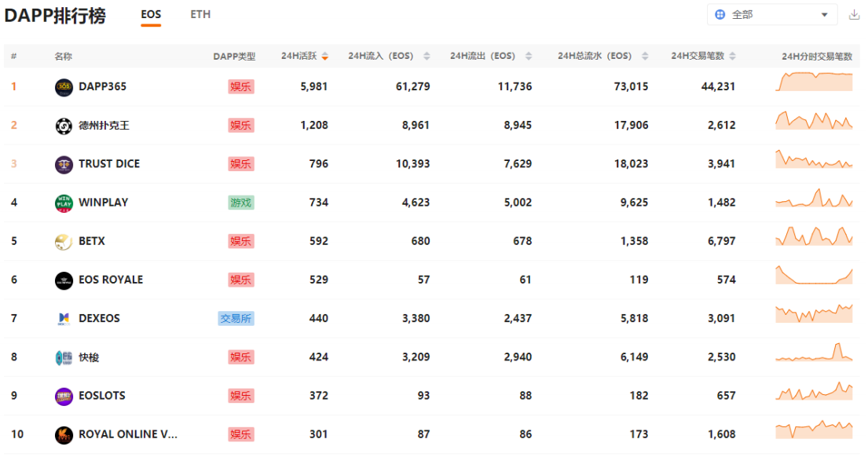Sort by 24H流出 (EOS) column arrow

coord(528,56)
